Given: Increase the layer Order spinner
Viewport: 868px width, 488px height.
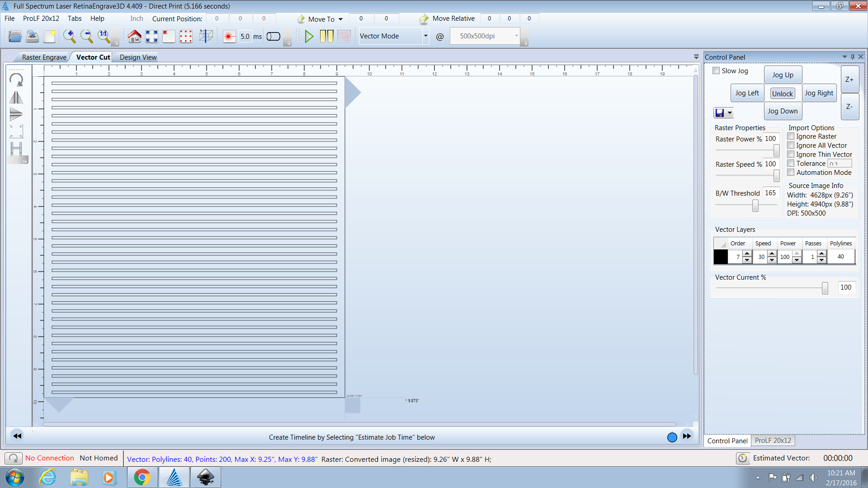Looking at the screenshot, I should click(747, 253).
